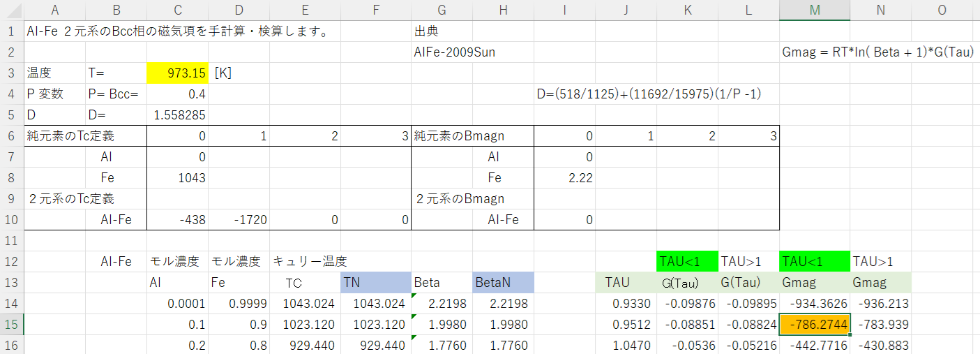Viewport: 980px width, 354px height.
Task: Select row 3 by its row header
Action: click(x=11, y=73)
